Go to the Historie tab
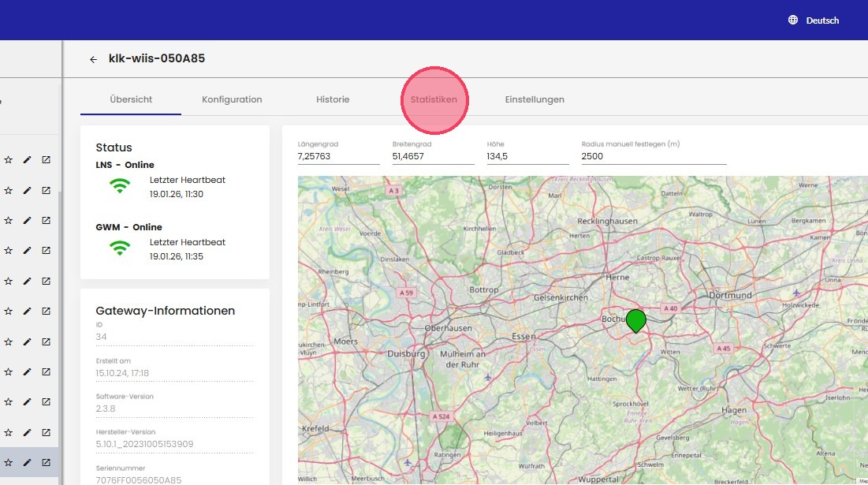This screenshot has width=868, height=485. click(333, 99)
